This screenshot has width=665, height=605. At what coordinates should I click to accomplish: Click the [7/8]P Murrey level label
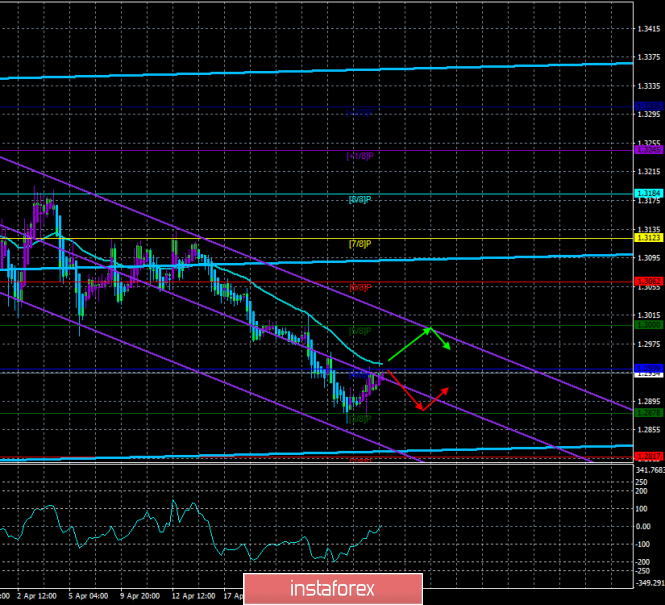tap(360, 244)
